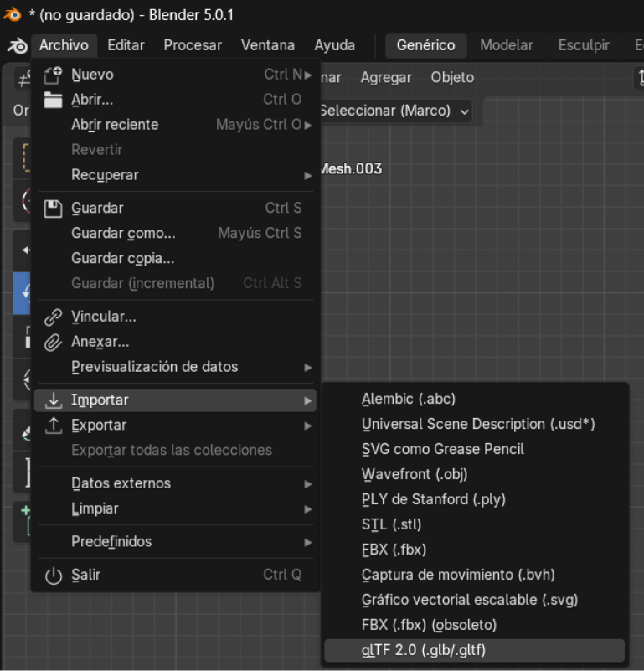The image size is (644, 671).
Task: Open the Archivo menu
Action: pyautogui.click(x=64, y=45)
